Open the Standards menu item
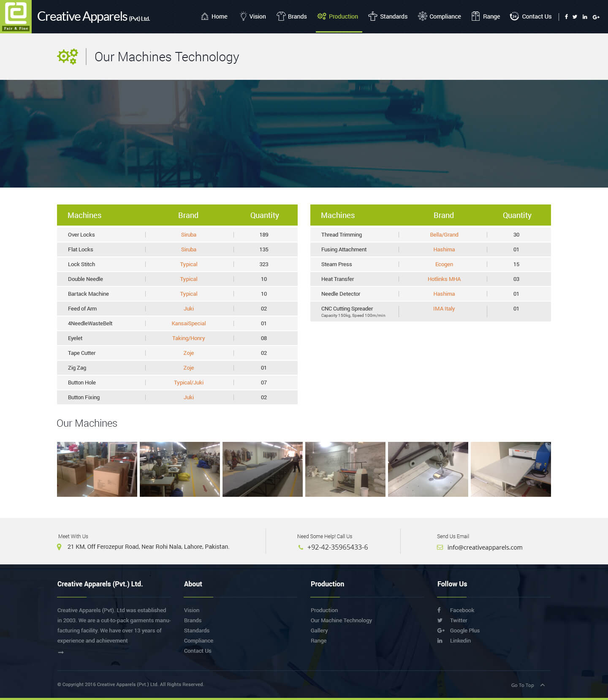This screenshot has width=608, height=700. 394,16
